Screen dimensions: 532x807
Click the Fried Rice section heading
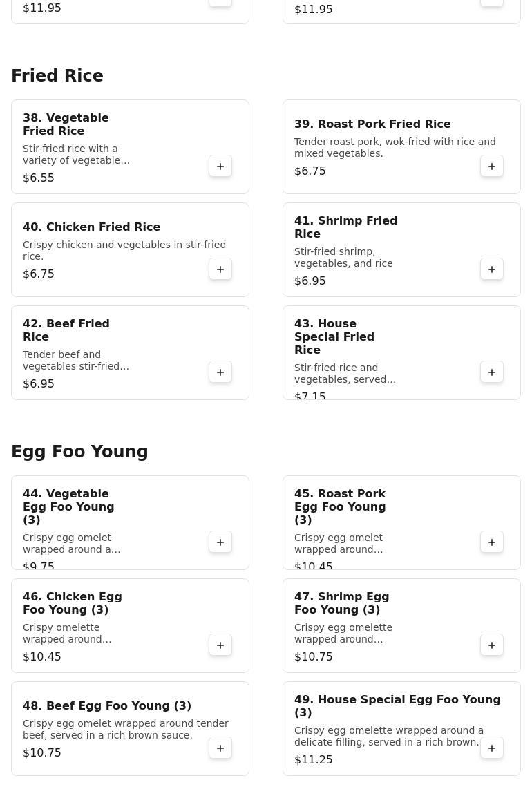pyautogui.click(x=57, y=76)
